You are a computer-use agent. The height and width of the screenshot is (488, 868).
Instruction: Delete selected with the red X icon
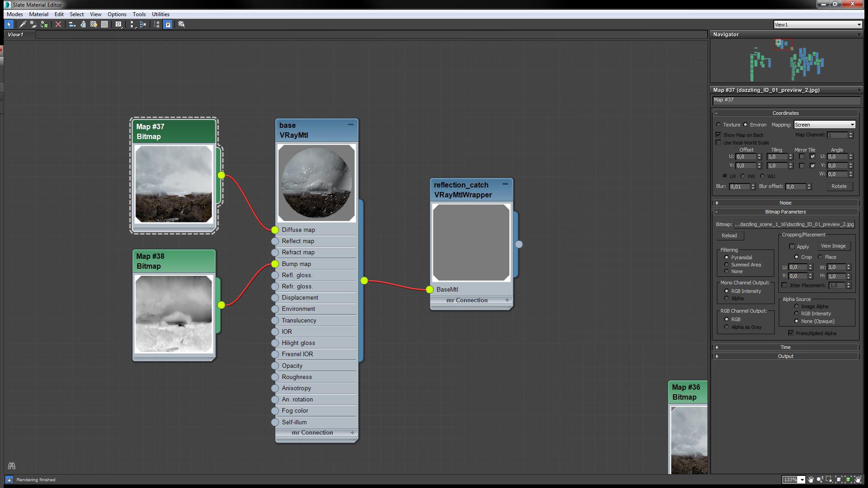pyautogui.click(x=58, y=24)
